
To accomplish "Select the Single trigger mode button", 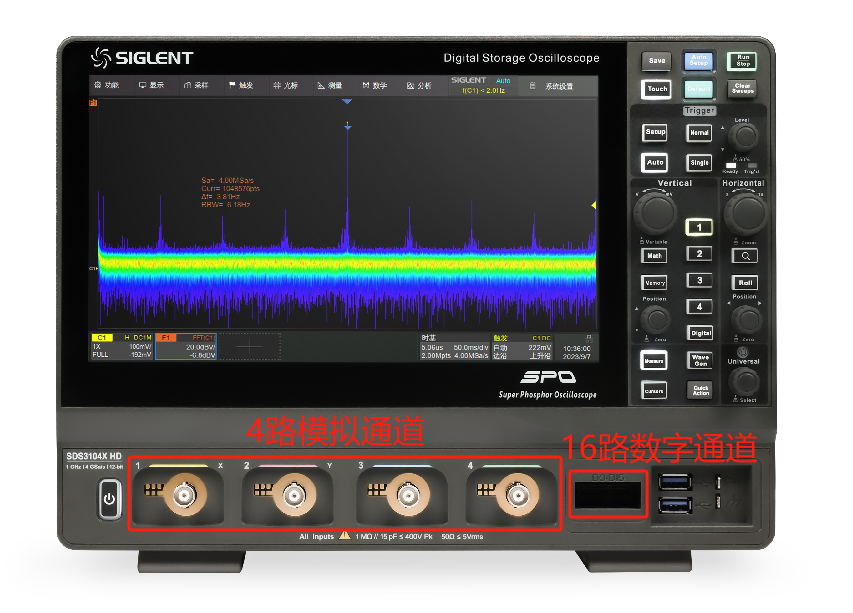I will 699,163.
